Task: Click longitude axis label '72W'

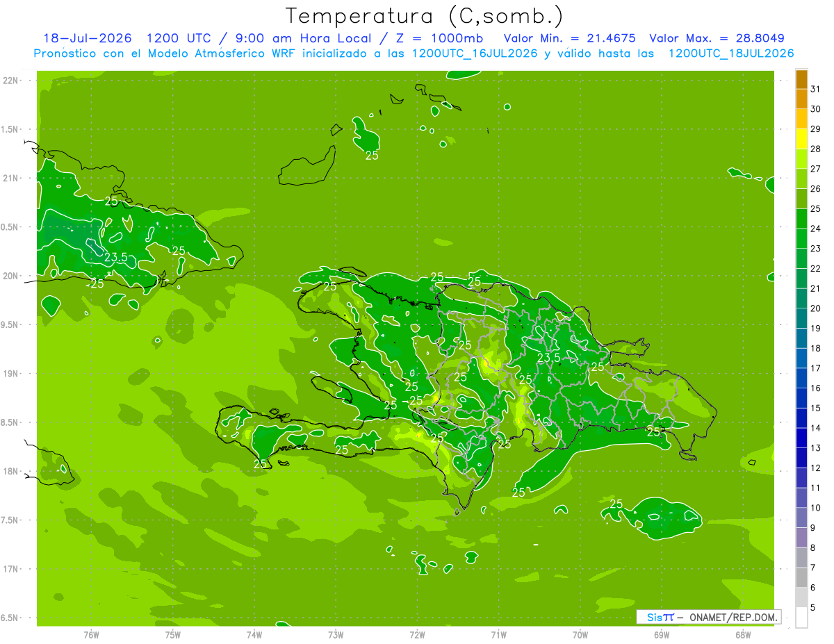Action: click(x=417, y=634)
